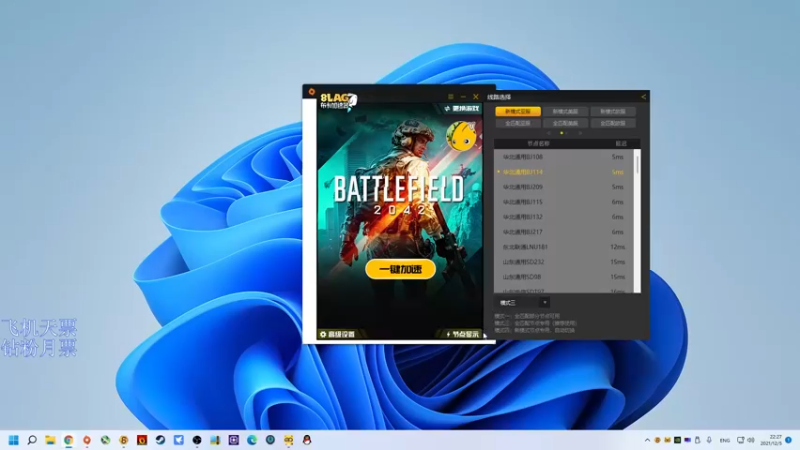Switch to Google Chrome in the taskbar

click(x=68, y=440)
